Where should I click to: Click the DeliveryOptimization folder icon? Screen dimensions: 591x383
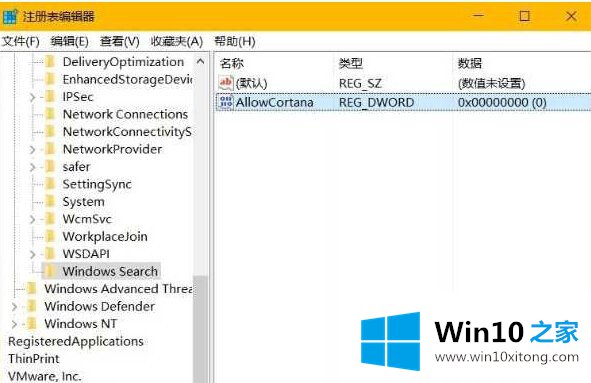tap(50, 61)
